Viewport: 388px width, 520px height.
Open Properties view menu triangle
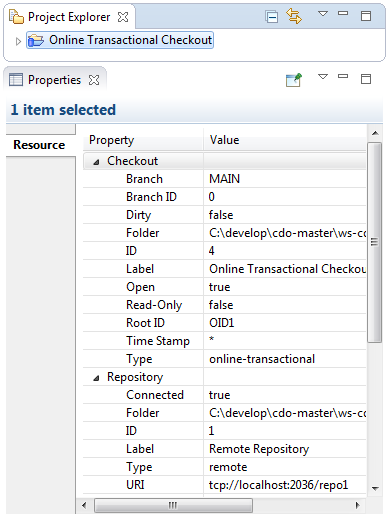pyautogui.click(x=323, y=77)
